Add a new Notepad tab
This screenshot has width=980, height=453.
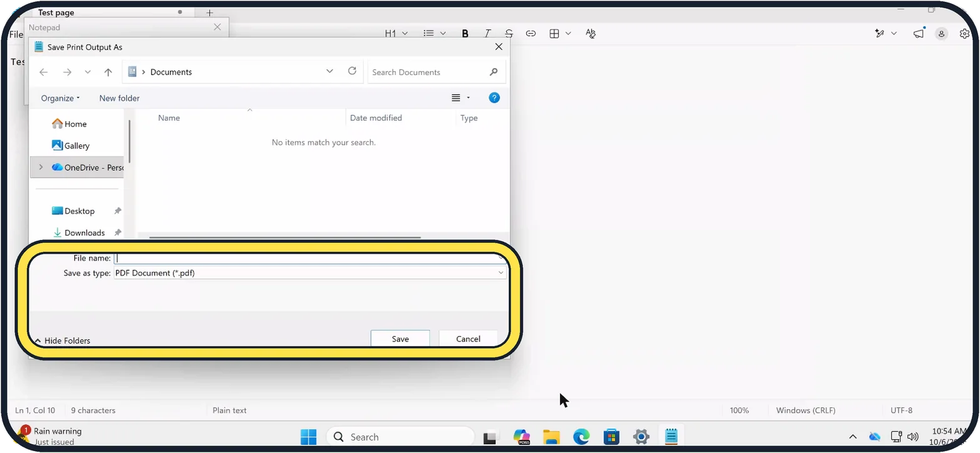pos(209,12)
